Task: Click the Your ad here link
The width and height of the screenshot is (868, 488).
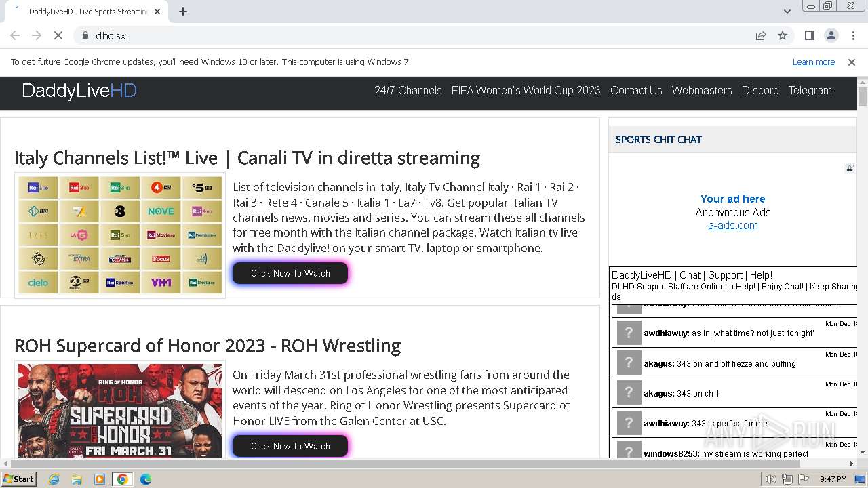Action: pos(732,199)
